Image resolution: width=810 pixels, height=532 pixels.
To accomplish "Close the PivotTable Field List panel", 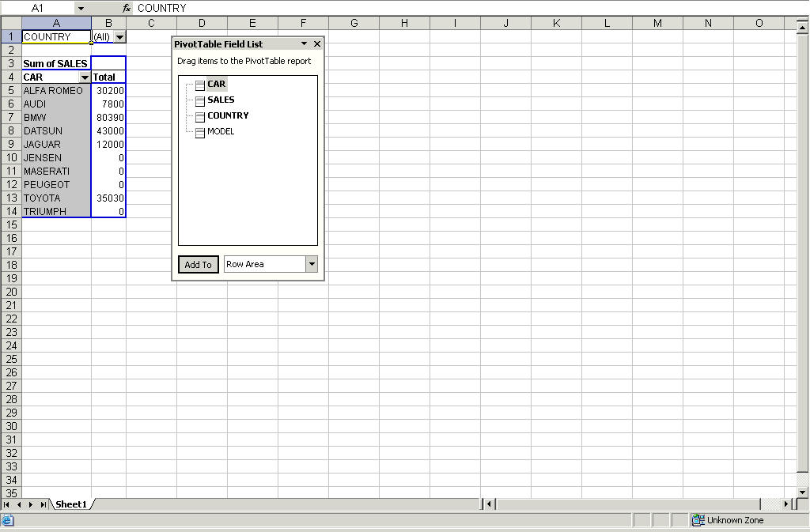I will coord(317,43).
